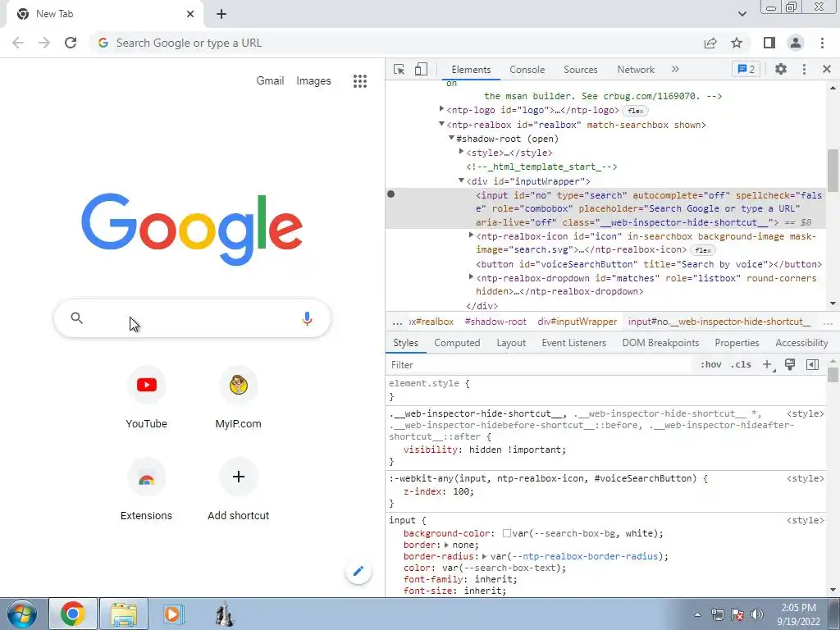The width and height of the screenshot is (840, 630).
Task: Collapse the div inputWrapper node
Action: tap(461, 180)
